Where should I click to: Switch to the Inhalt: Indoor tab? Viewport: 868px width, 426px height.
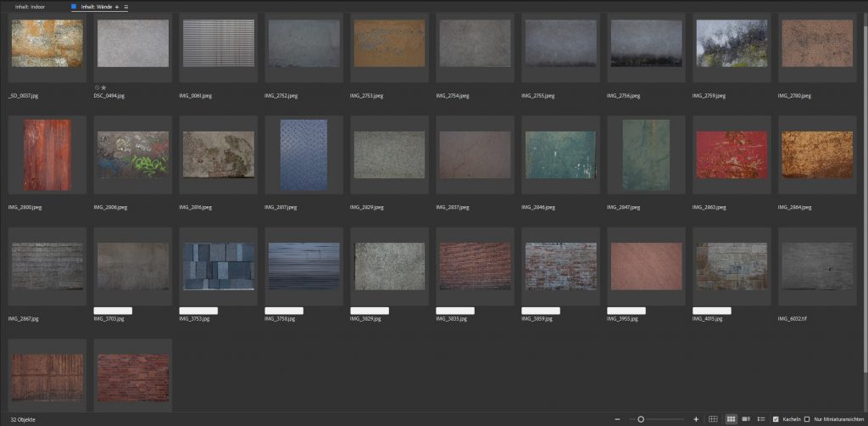coord(30,7)
